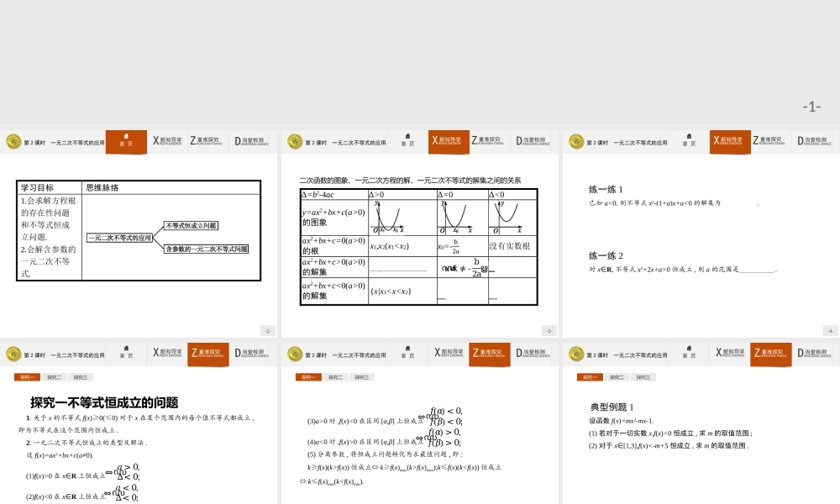The height and width of the screenshot is (504, 840).
Task: Click the Home (首页) icon on the first slide
Action: pos(126,141)
